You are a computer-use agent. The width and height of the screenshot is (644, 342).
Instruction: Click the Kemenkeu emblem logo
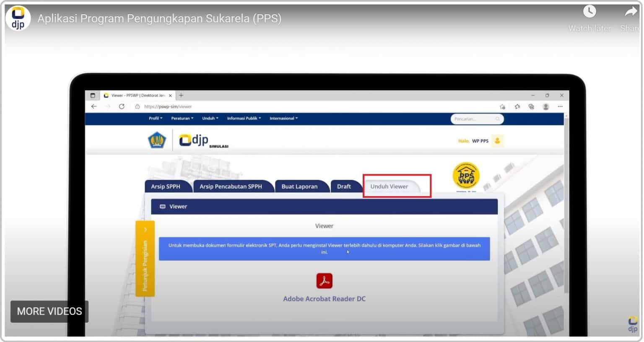pyautogui.click(x=157, y=140)
